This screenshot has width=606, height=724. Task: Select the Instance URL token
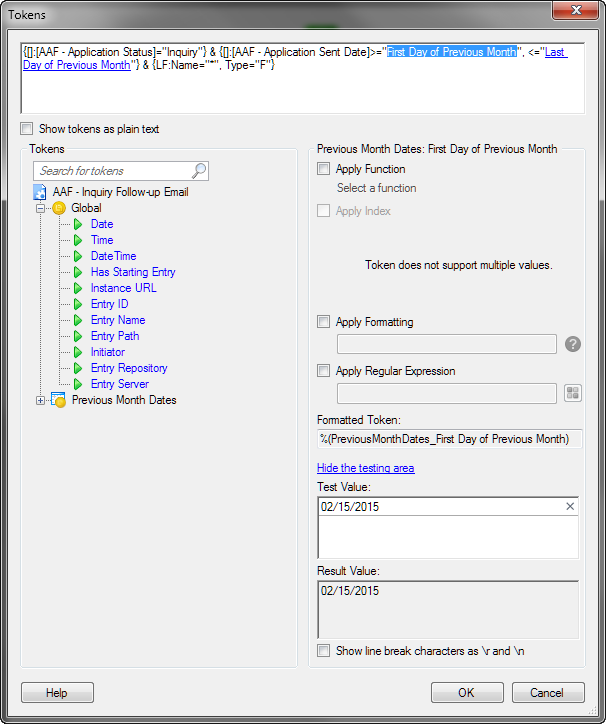(x=124, y=288)
